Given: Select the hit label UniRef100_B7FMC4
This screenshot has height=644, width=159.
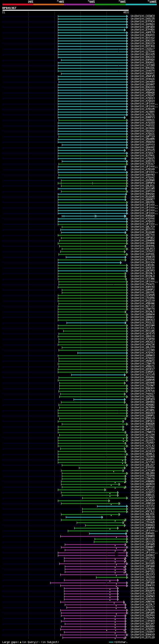Looking at the screenshot, I should tap(143, 21).
